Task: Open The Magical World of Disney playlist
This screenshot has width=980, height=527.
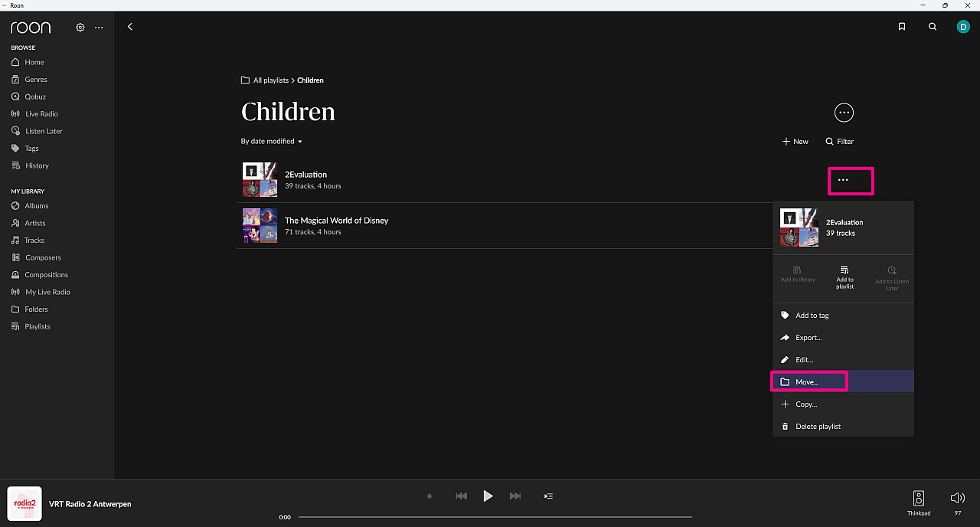Action: pyautogui.click(x=336, y=221)
